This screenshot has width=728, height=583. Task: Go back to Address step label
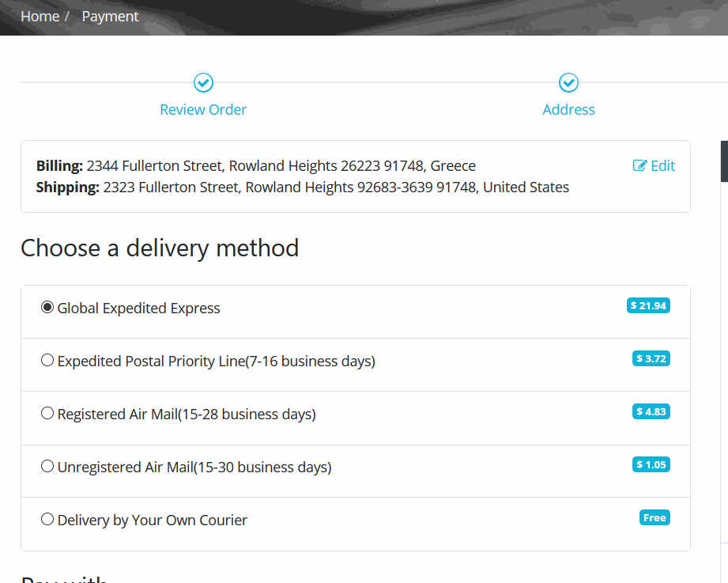(568, 110)
